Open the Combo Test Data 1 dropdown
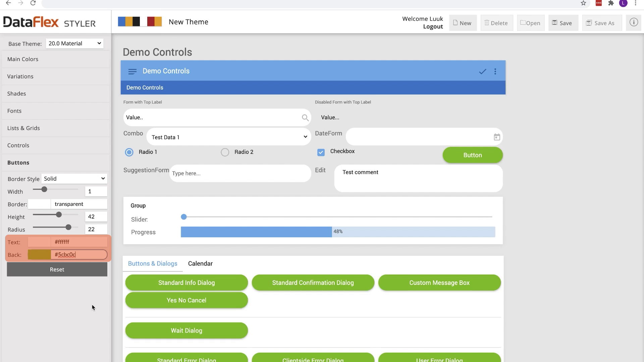 [x=229, y=137]
